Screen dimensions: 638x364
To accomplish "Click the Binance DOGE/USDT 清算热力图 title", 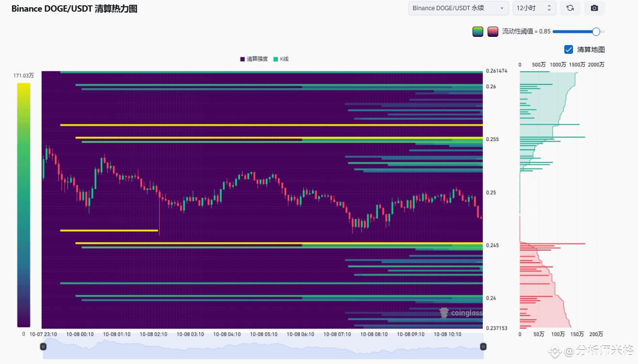I will [x=74, y=9].
